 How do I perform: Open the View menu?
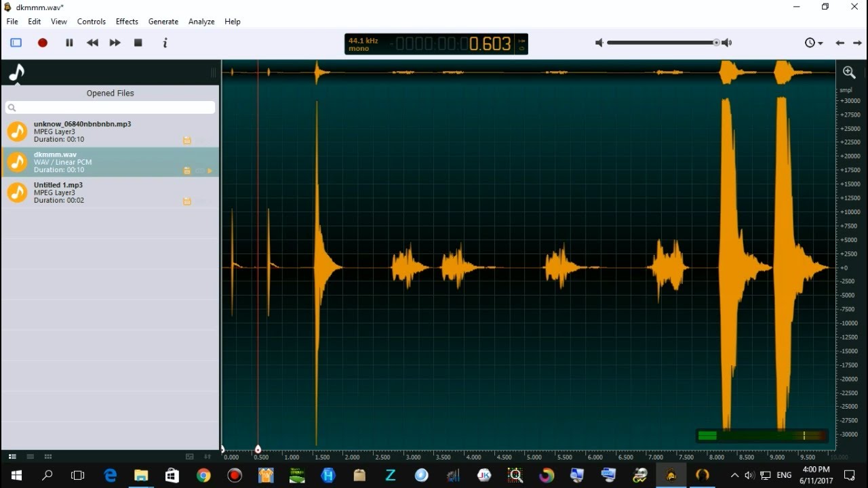[59, 22]
